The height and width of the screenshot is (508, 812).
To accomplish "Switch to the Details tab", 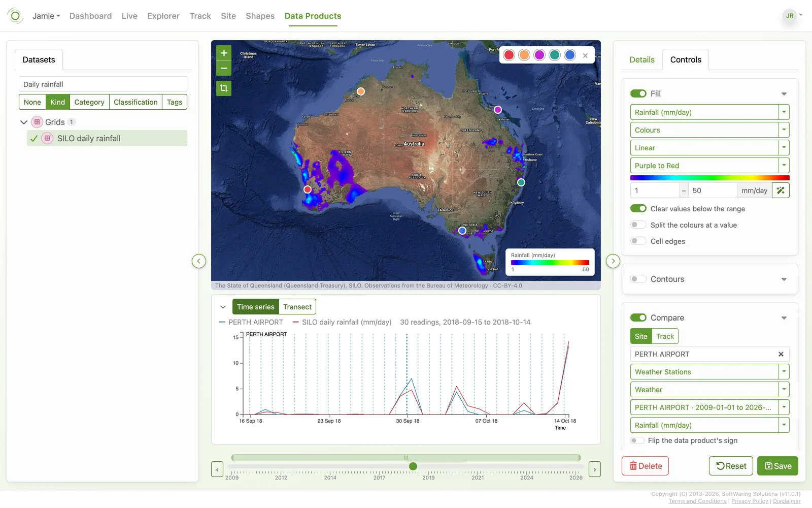I will (642, 59).
